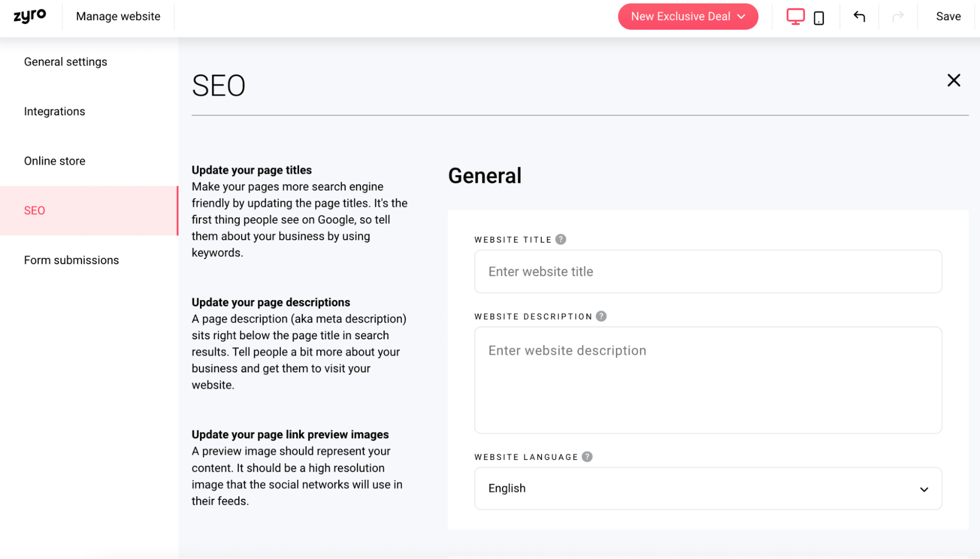Click the Save button
This screenshot has height=559, width=980.
(948, 17)
